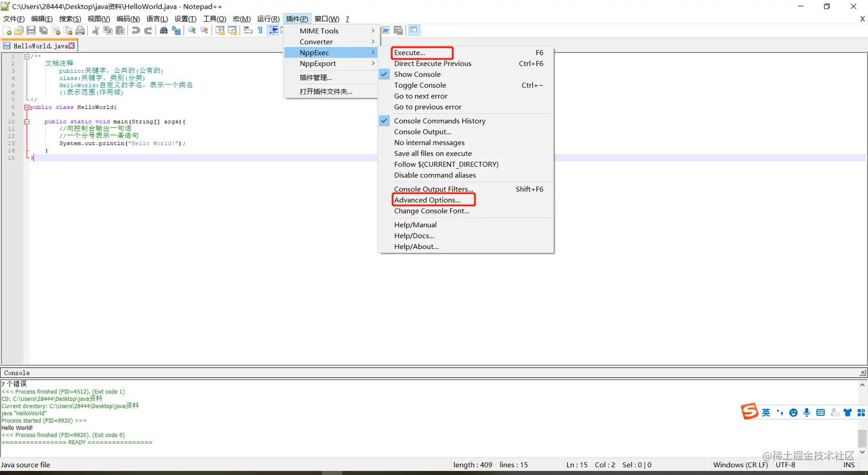Activate Sogou voice input microphone
Image resolution: width=868 pixels, height=475 pixels.
pos(807,412)
